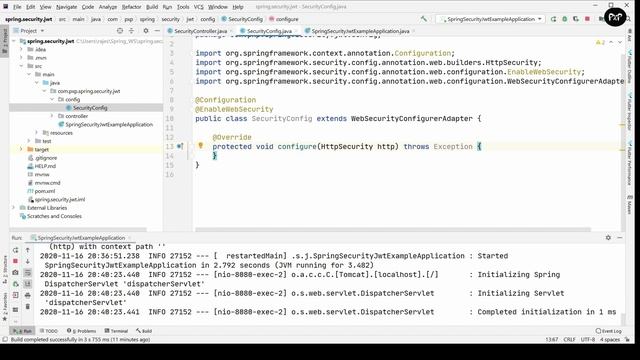640x360 pixels.
Task: Select SpringSecurityJwtExampleApplication Run tab
Action: pyautogui.click(x=81, y=238)
